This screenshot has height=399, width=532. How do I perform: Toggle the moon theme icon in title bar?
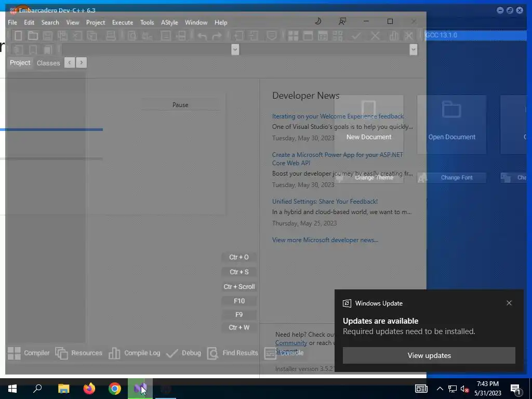318,21
